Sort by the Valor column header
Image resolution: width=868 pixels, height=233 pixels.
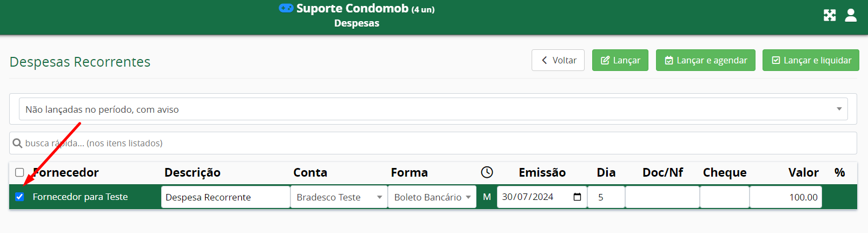pyautogui.click(x=803, y=172)
